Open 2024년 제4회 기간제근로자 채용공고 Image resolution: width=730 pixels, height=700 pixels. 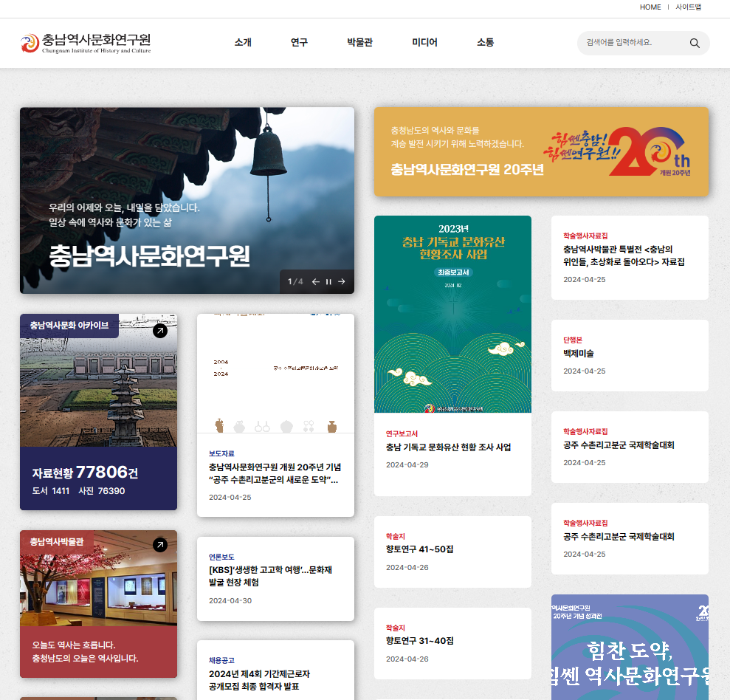point(275,670)
